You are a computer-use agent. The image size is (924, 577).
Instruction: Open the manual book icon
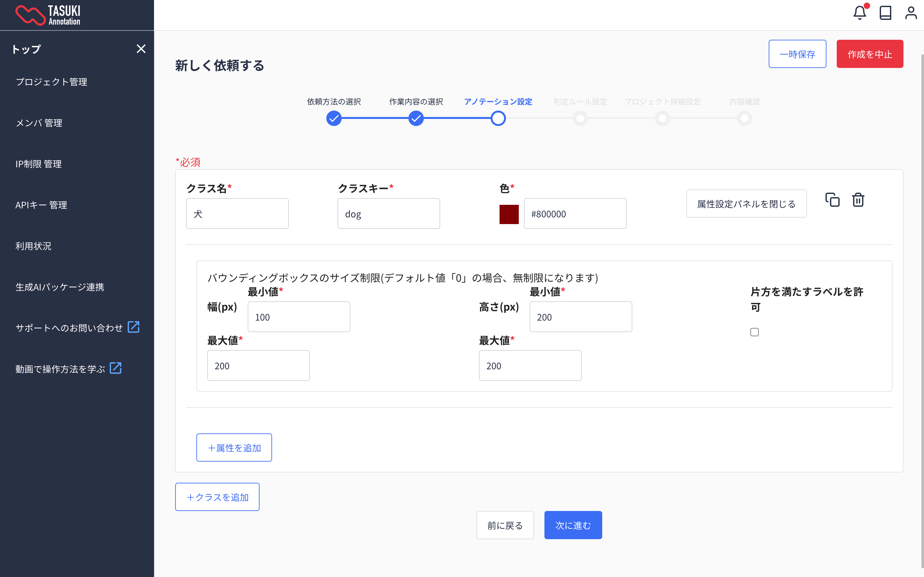click(x=885, y=13)
